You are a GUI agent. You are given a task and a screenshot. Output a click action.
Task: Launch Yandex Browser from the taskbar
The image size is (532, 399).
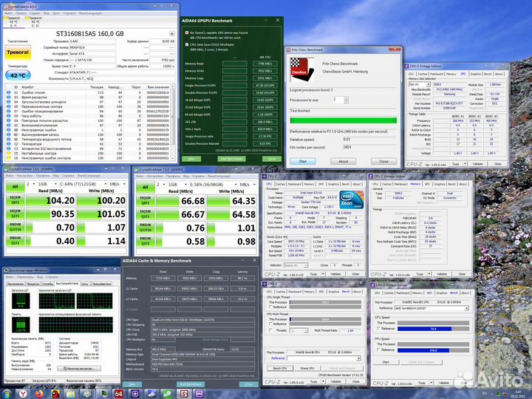pos(23,394)
